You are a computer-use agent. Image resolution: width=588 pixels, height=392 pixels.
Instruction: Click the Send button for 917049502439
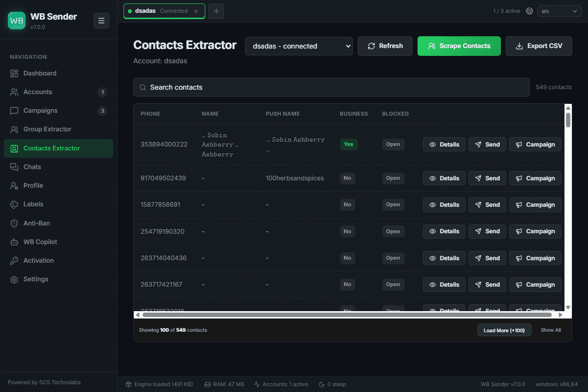click(487, 178)
